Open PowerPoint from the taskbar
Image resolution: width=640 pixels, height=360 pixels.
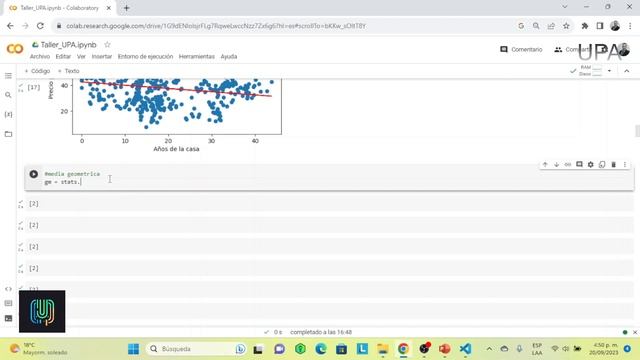pos(444,349)
